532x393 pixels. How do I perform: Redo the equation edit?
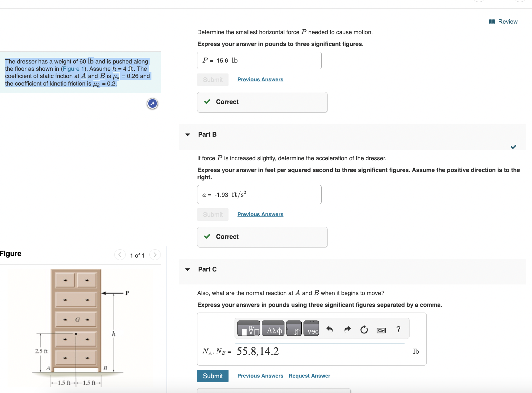[x=347, y=330]
